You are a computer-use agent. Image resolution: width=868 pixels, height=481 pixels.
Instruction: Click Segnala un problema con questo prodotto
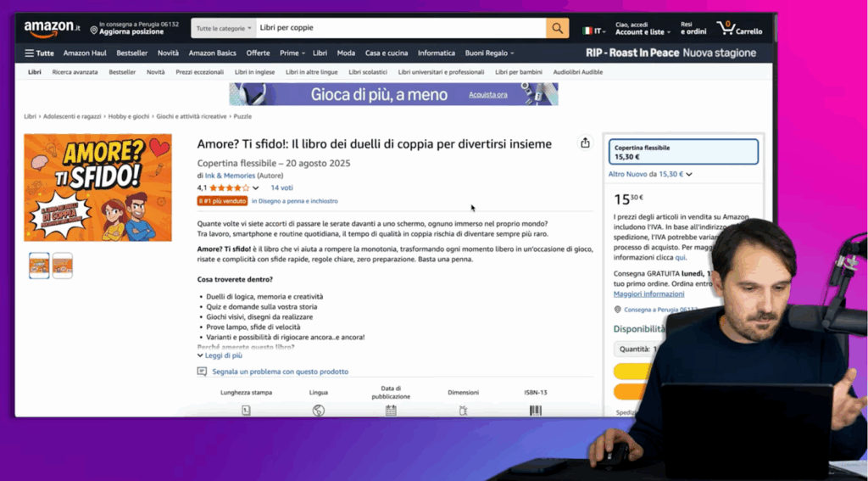(280, 372)
